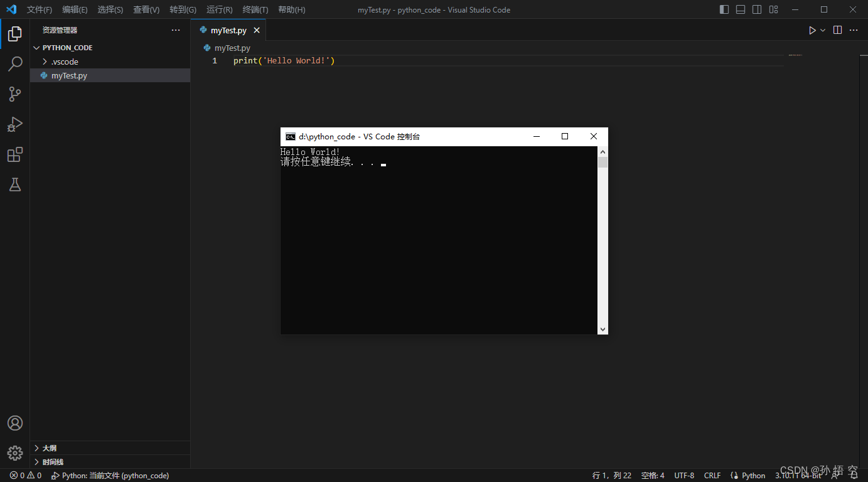This screenshot has width=868, height=482.
Task: Open the 转到(G) menu
Action: (x=183, y=9)
